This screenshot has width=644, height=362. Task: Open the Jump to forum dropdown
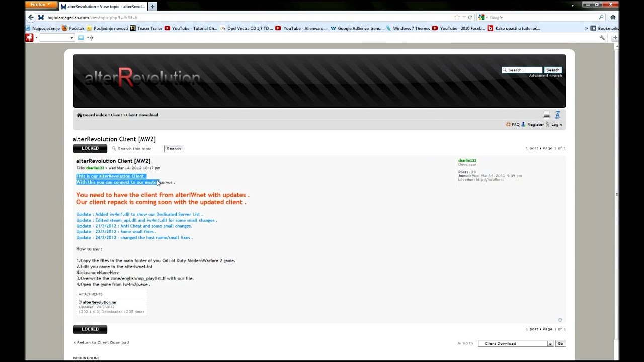click(516, 343)
